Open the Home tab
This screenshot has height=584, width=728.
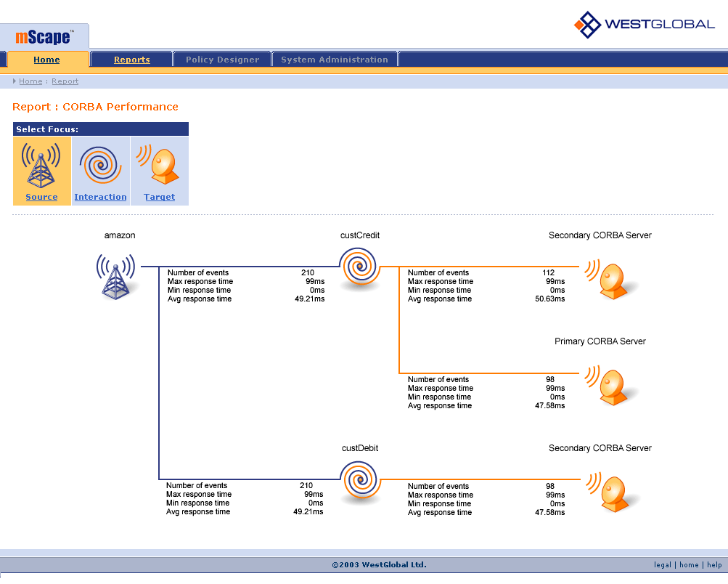click(47, 60)
